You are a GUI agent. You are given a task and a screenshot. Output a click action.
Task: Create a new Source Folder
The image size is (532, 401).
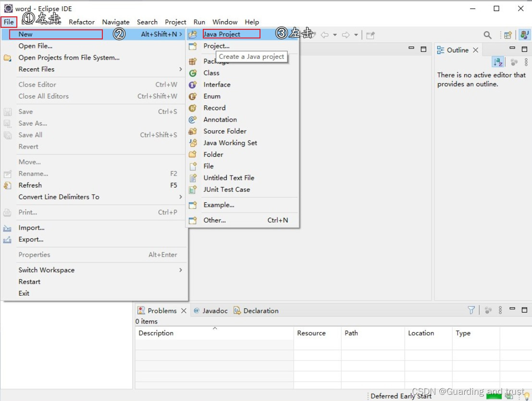[243, 131]
